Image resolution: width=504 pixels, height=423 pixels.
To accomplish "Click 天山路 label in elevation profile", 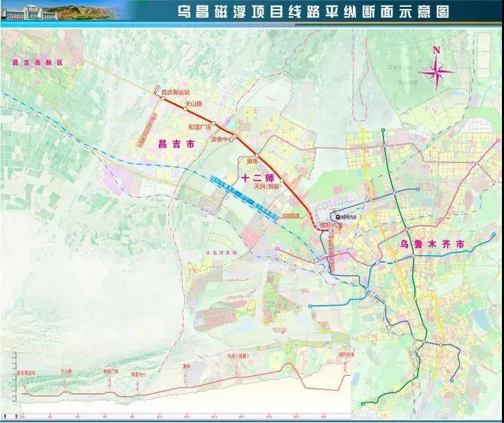I will coord(66,371).
